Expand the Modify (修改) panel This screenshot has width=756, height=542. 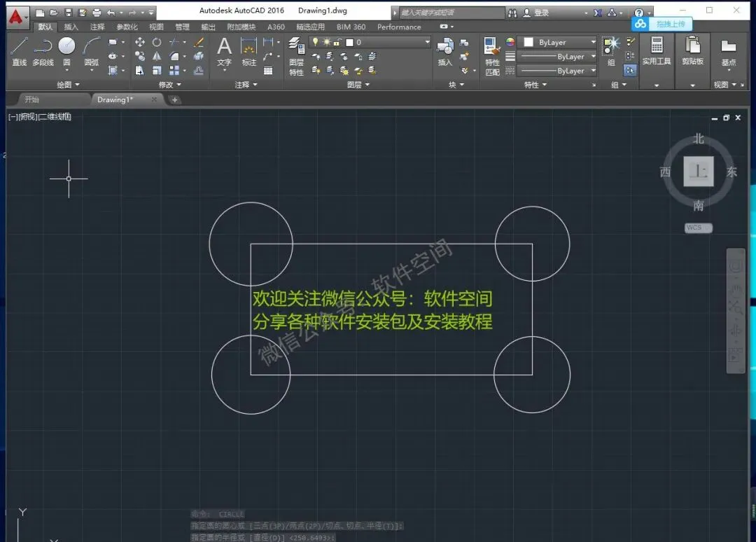coord(169,85)
